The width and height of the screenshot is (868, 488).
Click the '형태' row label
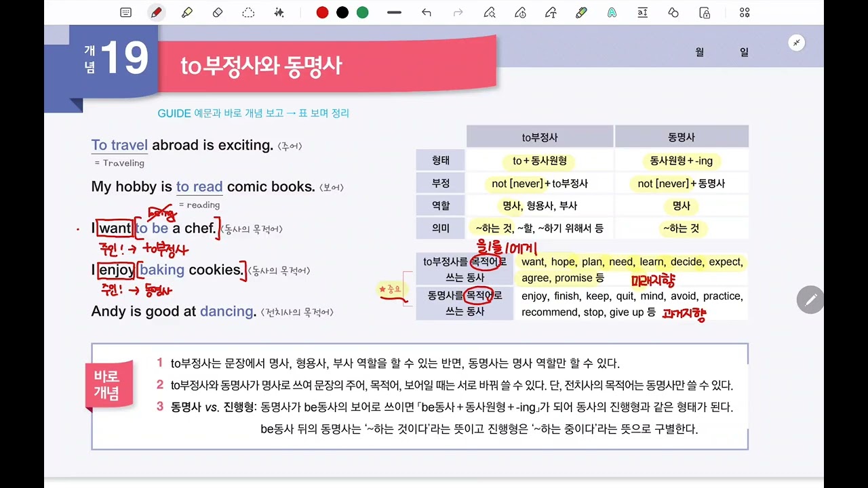pos(441,161)
